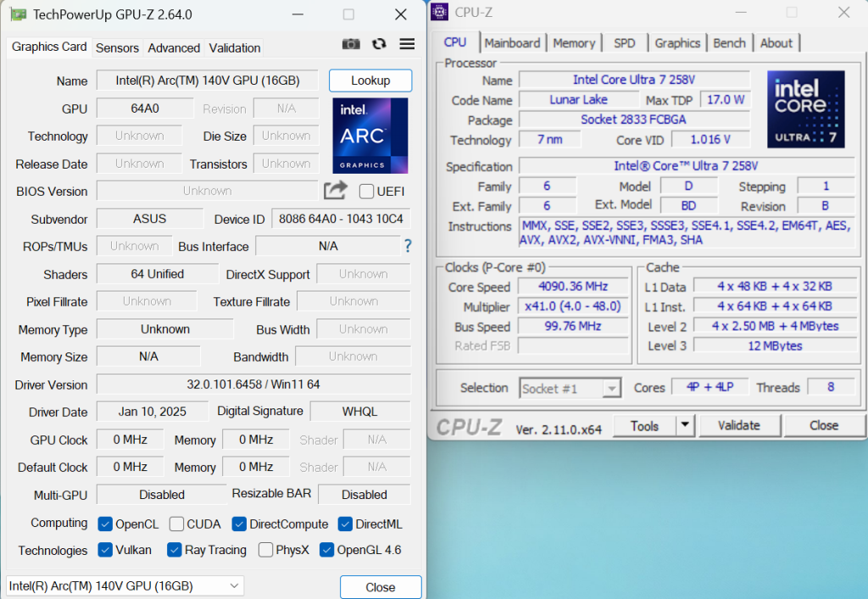
Task: Uncheck the Ray Tracing checkbox
Action: point(175,550)
